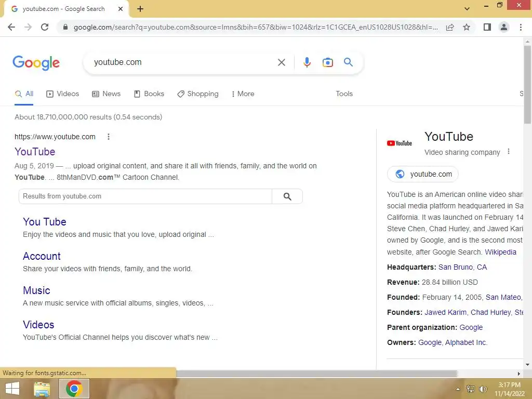Open the tab search chevron in title bar
Viewport: 532px width, 399px height.
tap(467, 9)
